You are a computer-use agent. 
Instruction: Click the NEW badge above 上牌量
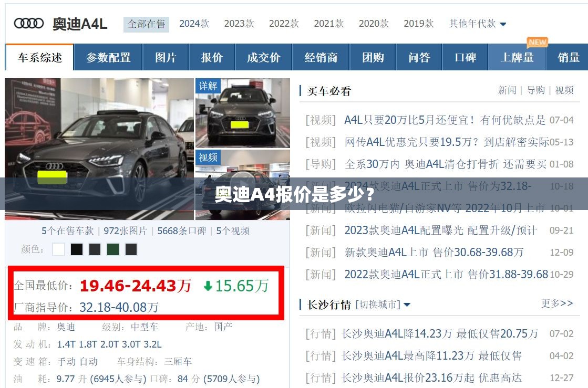click(x=538, y=42)
